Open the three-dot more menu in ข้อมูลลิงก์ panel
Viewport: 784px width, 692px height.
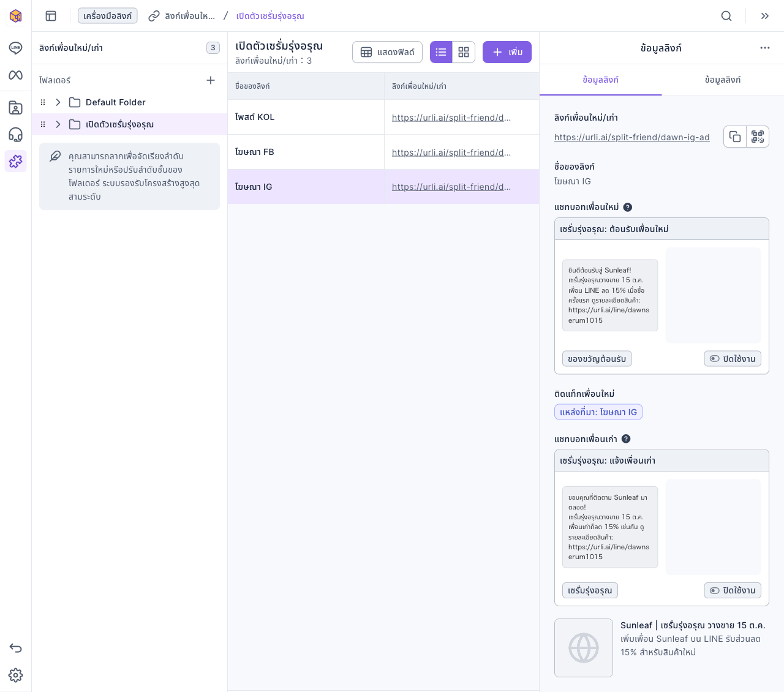point(765,48)
